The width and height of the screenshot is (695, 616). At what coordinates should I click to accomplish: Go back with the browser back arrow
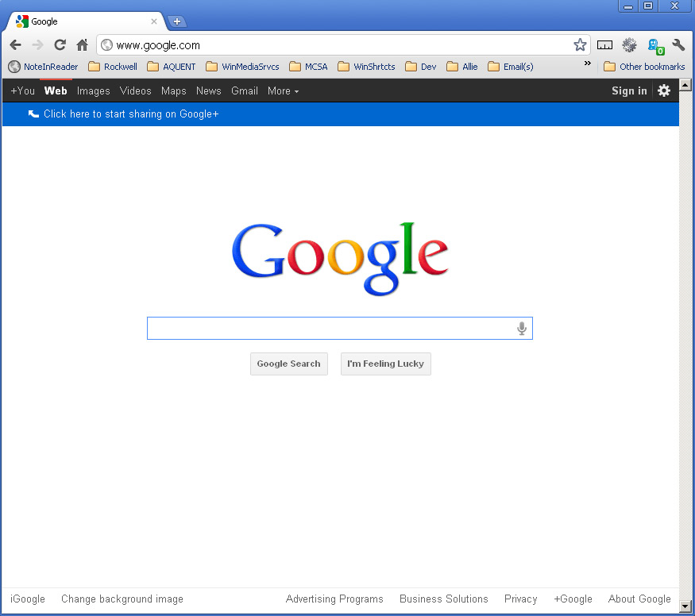16,44
